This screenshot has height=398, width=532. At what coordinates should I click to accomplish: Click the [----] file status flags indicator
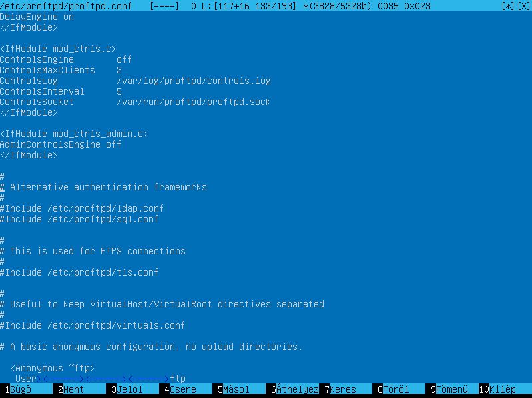pyautogui.click(x=164, y=6)
